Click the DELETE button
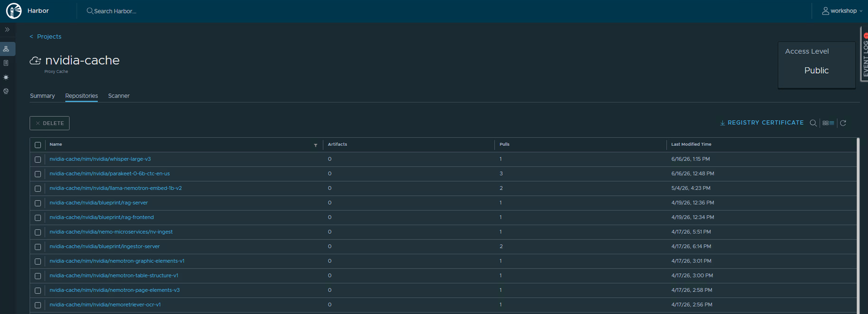This screenshot has width=868, height=314. [49, 123]
